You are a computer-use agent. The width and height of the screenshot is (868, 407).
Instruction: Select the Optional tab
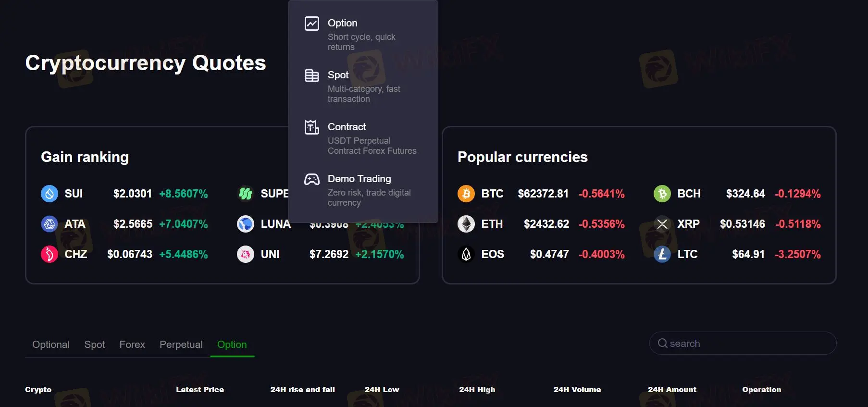click(x=51, y=345)
